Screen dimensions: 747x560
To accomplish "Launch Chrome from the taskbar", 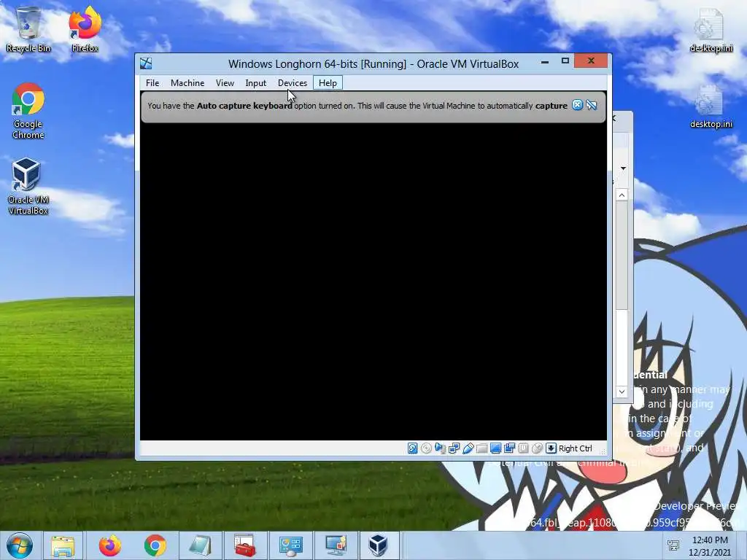I will pos(155,545).
